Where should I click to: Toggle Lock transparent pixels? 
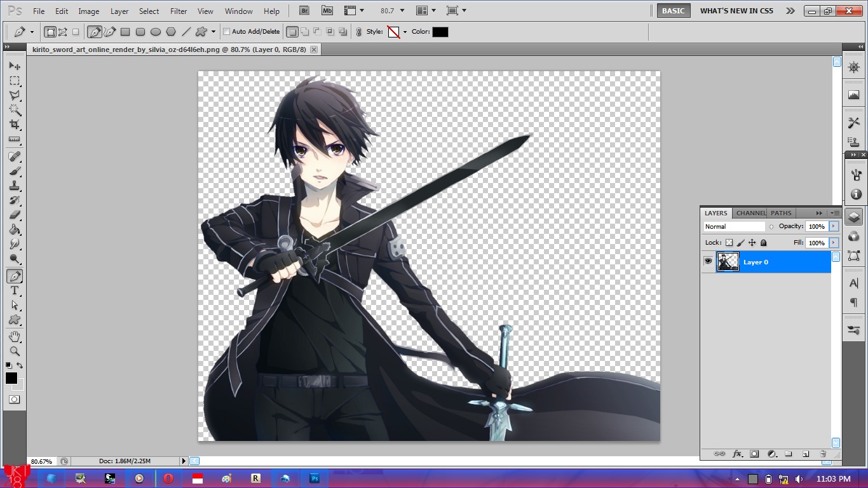(x=729, y=243)
